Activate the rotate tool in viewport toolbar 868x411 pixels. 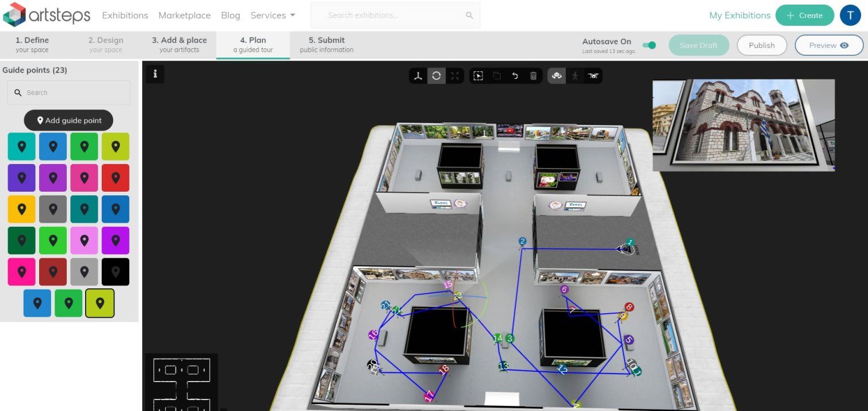tap(437, 76)
